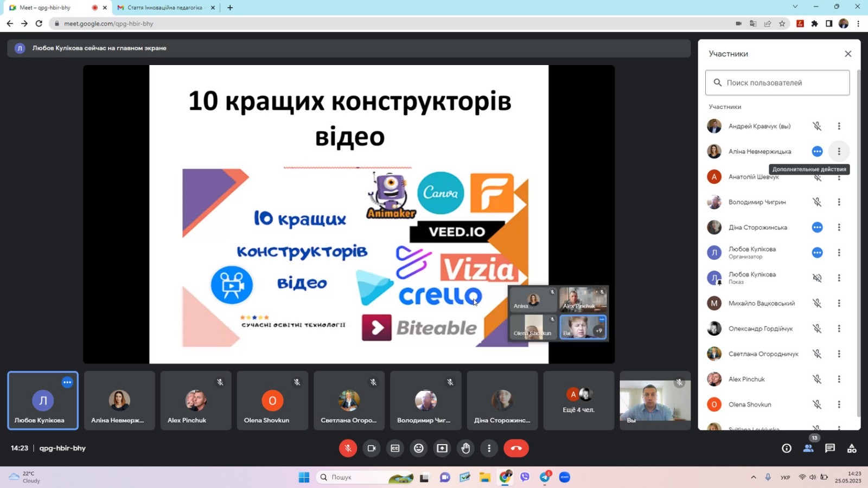868x488 pixels.
Task: Click the muted mic for Олександр Гордійчук
Action: pos(817,329)
